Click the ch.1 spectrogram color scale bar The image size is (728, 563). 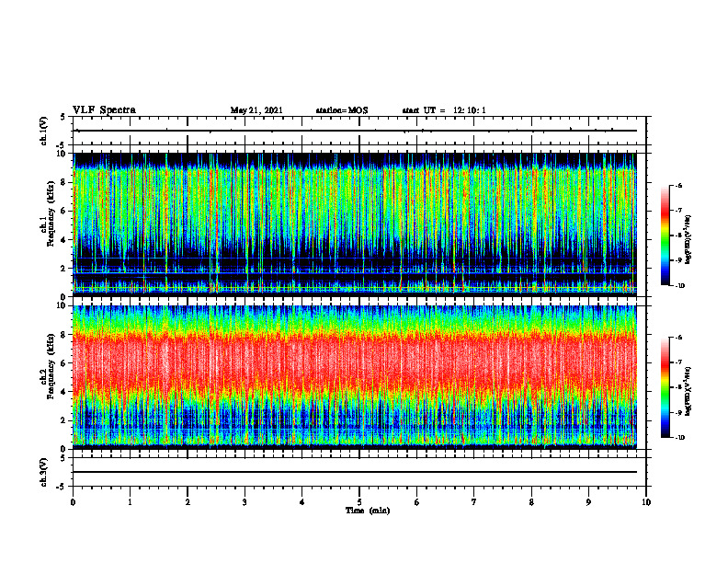point(665,236)
